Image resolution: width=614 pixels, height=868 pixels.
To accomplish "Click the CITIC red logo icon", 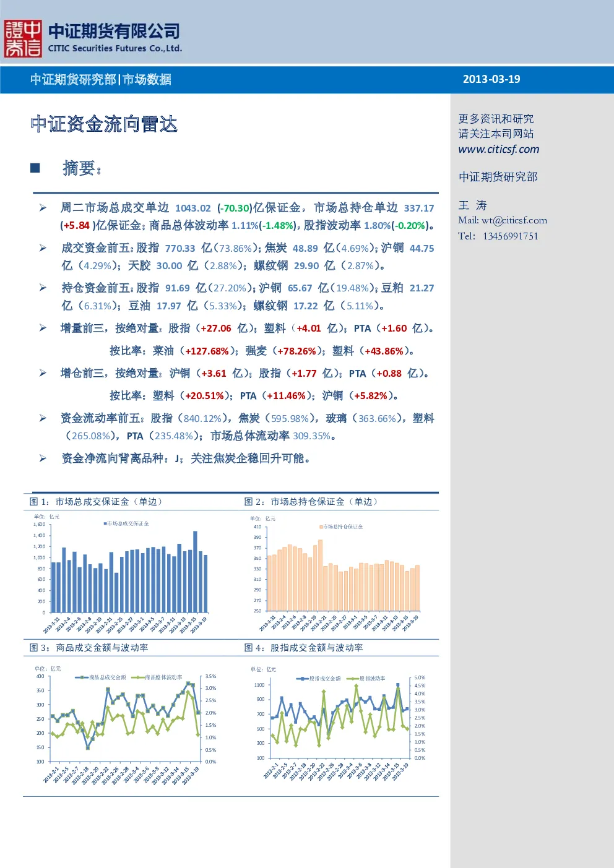I will coord(23,38).
